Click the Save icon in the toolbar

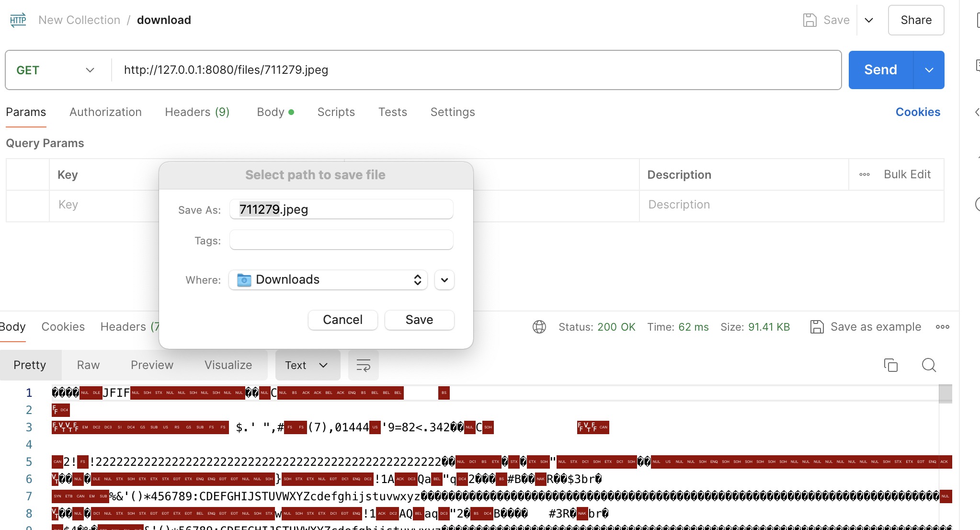pos(810,20)
